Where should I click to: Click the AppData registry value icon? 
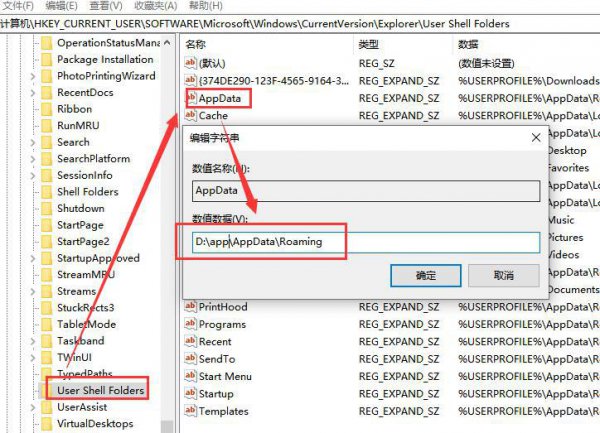191,98
